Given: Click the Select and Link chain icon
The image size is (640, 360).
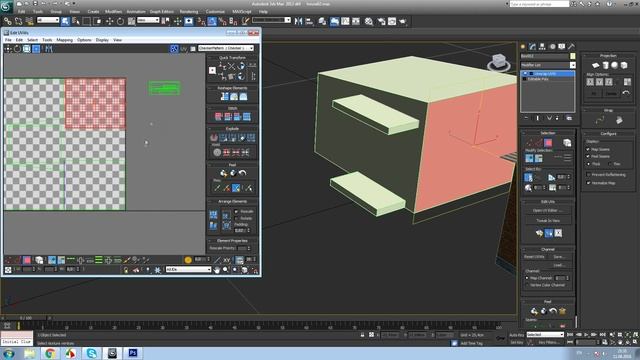Looking at the screenshot, I should click(8, 21).
